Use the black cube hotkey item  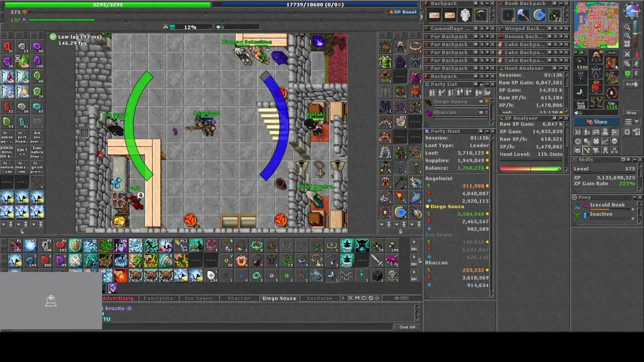click(x=377, y=276)
